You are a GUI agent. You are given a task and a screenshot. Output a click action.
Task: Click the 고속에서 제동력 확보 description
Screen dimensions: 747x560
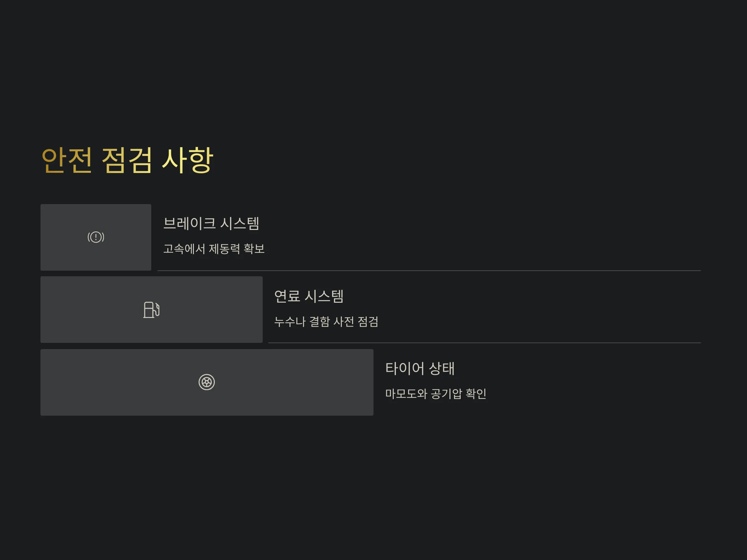tap(214, 249)
